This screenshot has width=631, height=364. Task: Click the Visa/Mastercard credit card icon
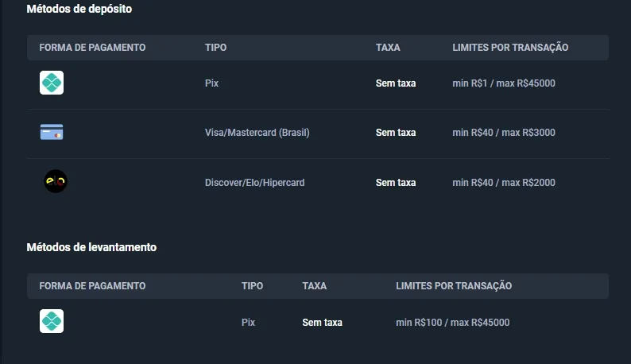[x=52, y=133]
